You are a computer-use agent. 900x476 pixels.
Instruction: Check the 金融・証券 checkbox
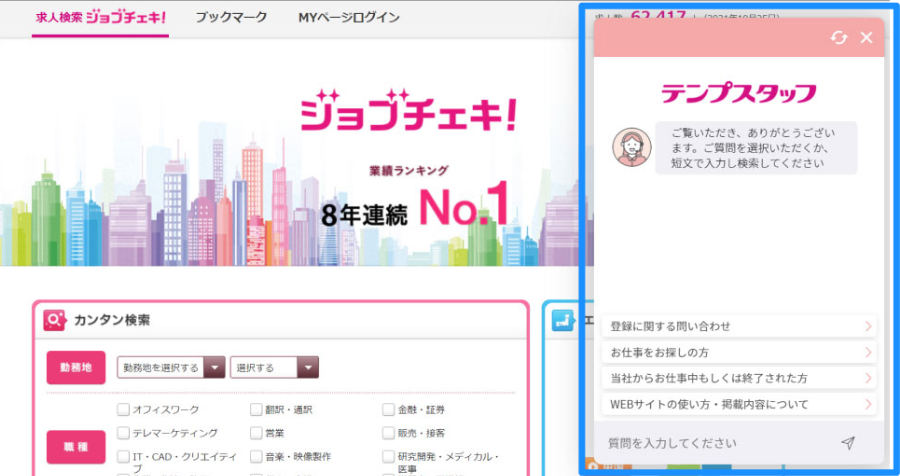pyautogui.click(x=389, y=409)
